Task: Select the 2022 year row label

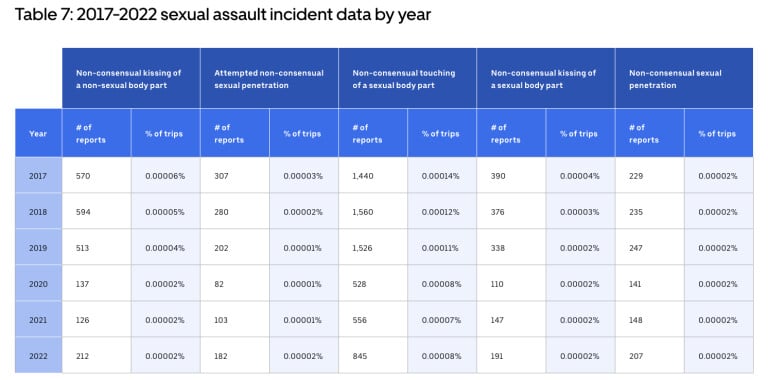Action: 38,356
